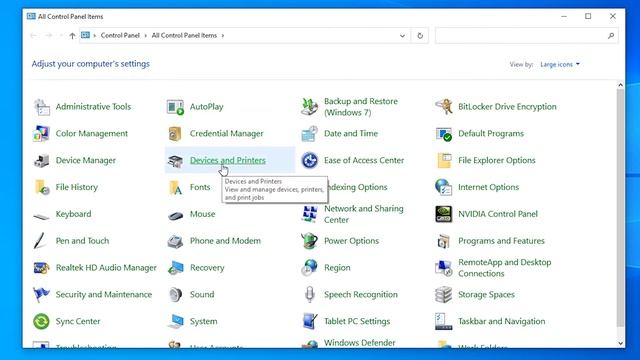Click the scrollbar up arrow
This screenshot has height=360, width=640.
coord(620,85)
